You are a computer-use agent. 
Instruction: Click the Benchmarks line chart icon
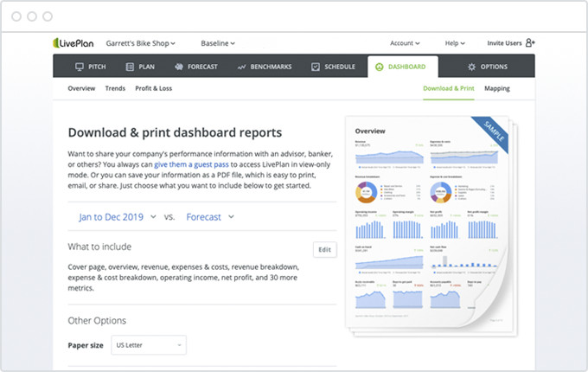pyautogui.click(x=242, y=67)
